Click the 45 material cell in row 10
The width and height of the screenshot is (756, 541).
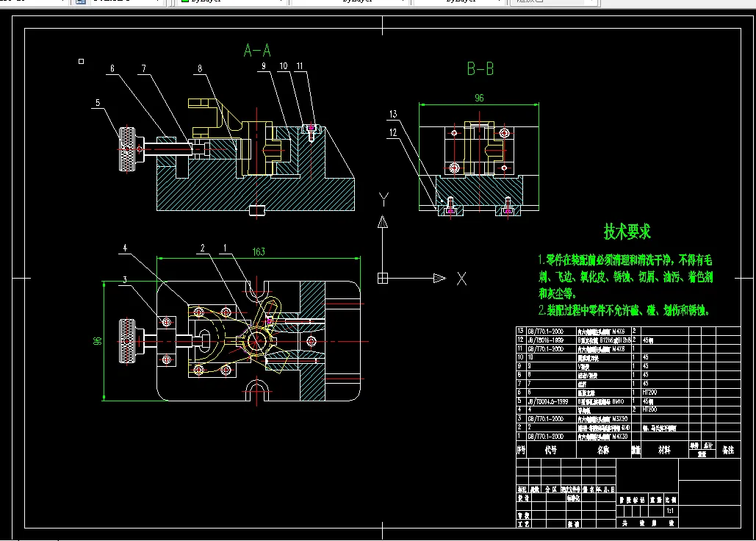[646, 357]
